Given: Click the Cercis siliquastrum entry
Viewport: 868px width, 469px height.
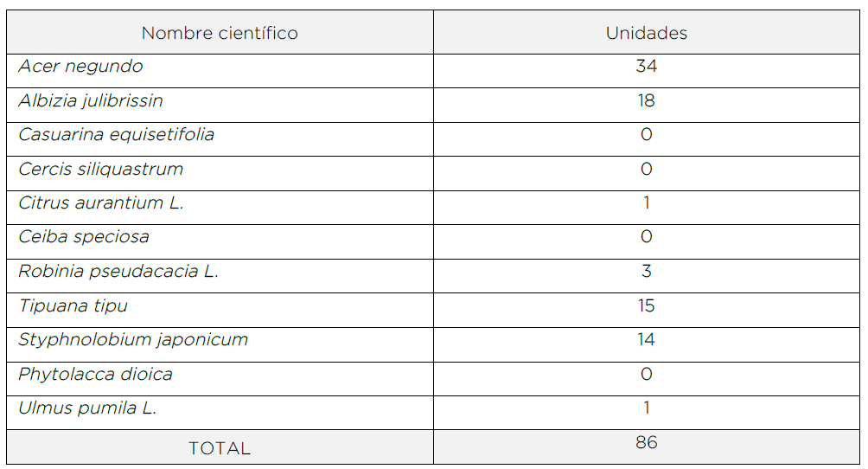Looking at the screenshot, I should coord(101,169).
